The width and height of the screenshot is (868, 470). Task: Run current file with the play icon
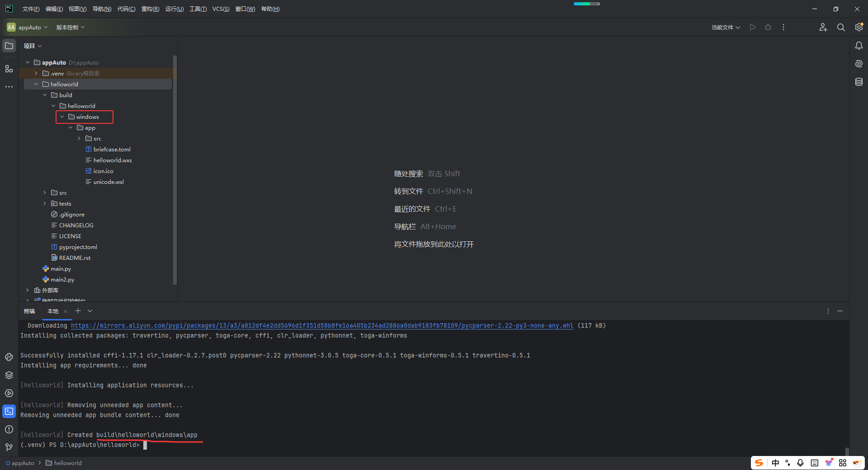[x=753, y=27]
